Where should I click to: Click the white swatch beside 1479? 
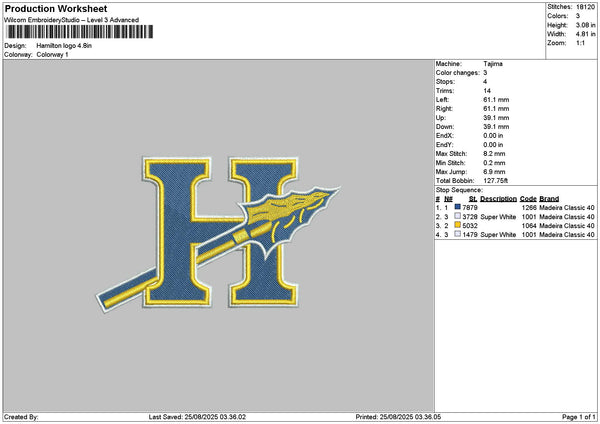[x=457, y=234]
